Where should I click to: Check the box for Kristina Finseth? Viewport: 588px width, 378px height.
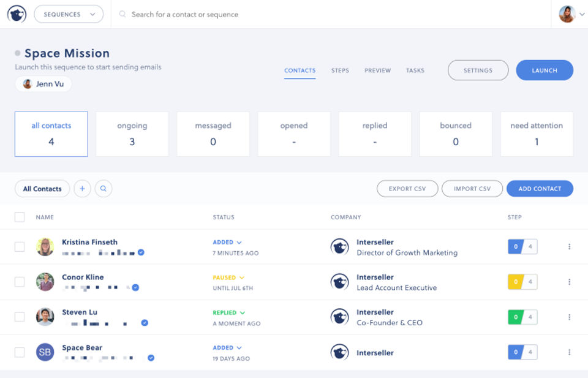[20, 247]
